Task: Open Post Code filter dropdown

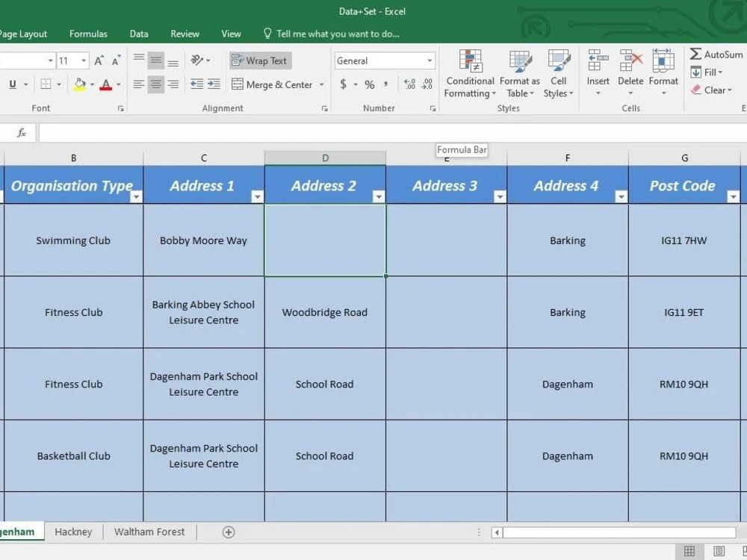Action: [x=734, y=196]
